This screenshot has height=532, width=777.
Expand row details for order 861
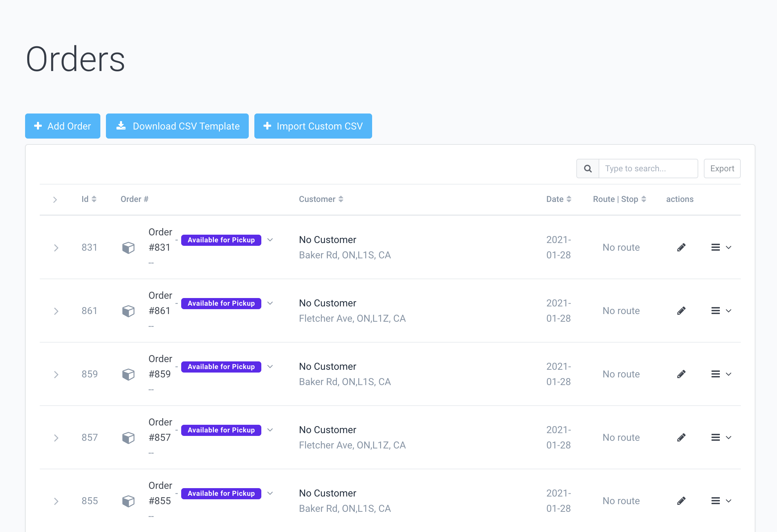(56, 311)
